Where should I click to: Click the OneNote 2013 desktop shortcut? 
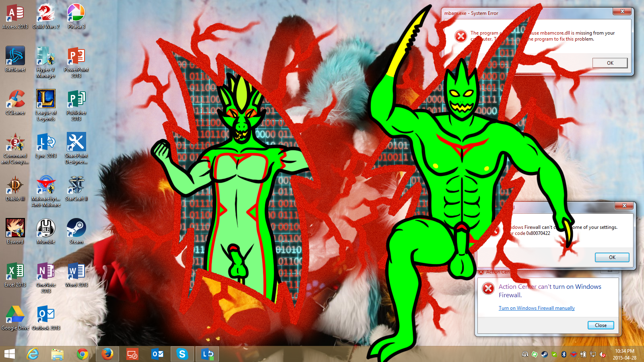tap(46, 277)
